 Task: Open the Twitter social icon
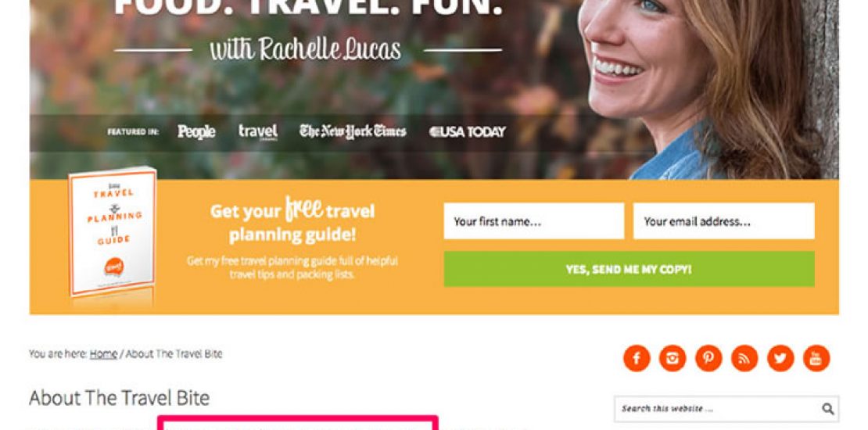tap(780, 358)
